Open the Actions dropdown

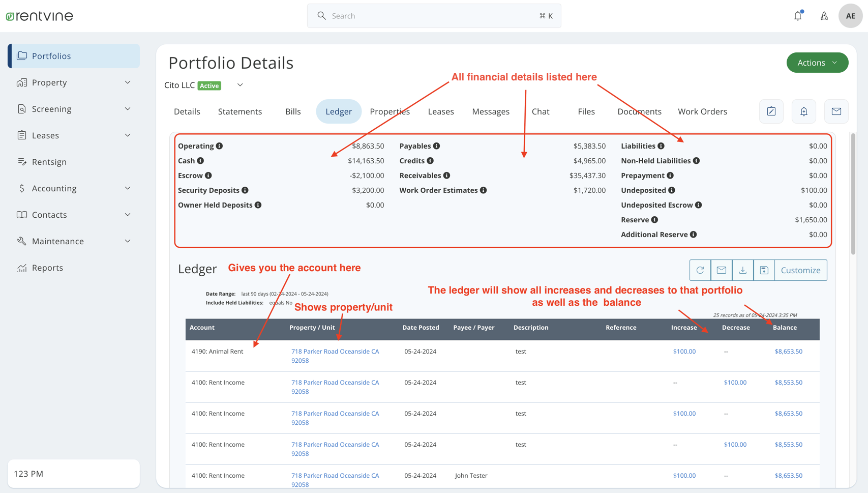(x=817, y=63)
